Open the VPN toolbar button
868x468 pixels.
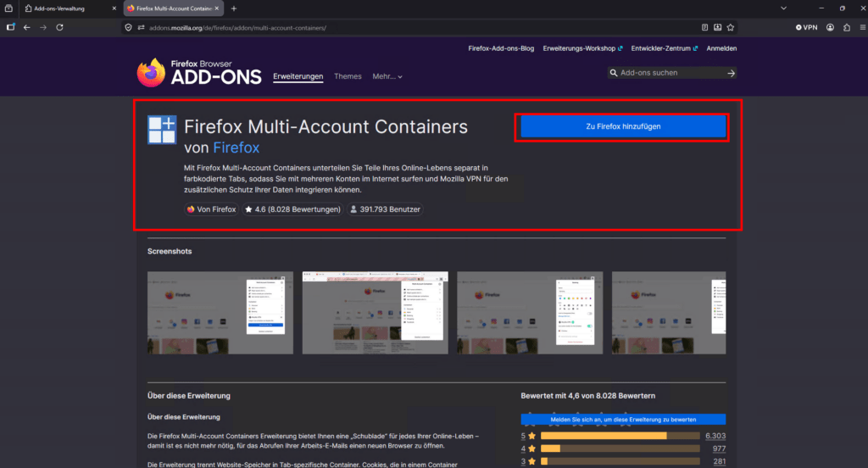click(807, 27)
